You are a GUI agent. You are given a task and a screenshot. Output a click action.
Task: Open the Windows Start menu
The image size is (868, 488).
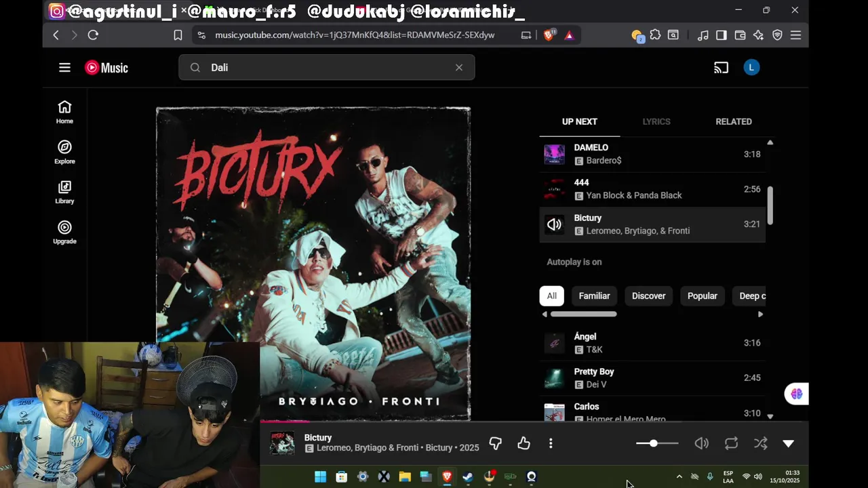320,476
